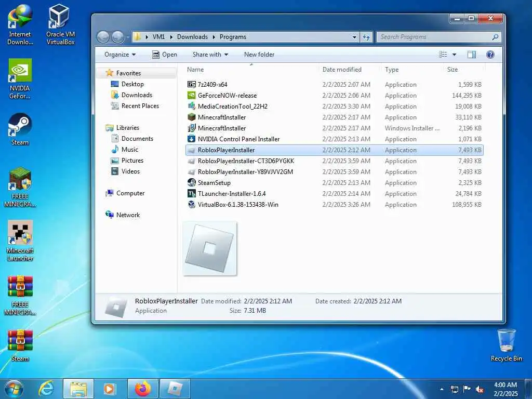
Task: Open the Share with menu
Action: pos(210,55)
